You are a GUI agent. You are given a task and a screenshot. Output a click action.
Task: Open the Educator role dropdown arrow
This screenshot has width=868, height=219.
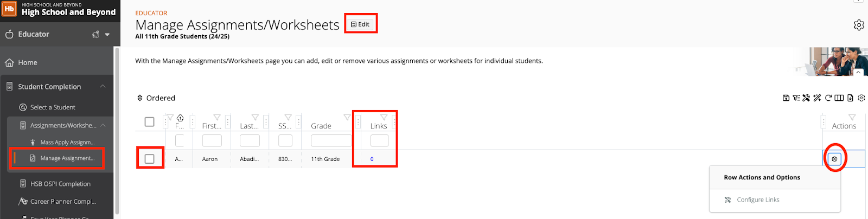(107, 35)
